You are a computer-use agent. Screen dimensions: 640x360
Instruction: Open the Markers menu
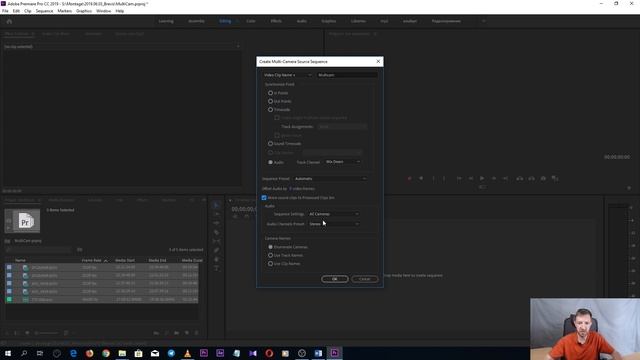click(x=64, y=11)
